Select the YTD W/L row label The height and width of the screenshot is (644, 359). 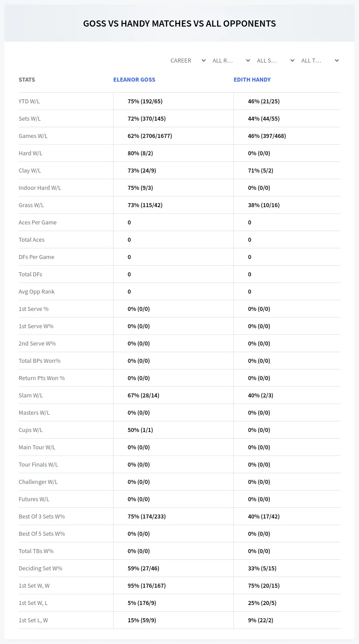click(29, 101)
